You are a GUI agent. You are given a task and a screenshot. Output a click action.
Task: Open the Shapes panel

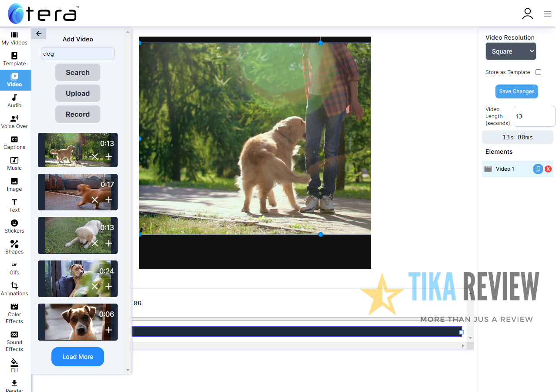tap(14, 247)
